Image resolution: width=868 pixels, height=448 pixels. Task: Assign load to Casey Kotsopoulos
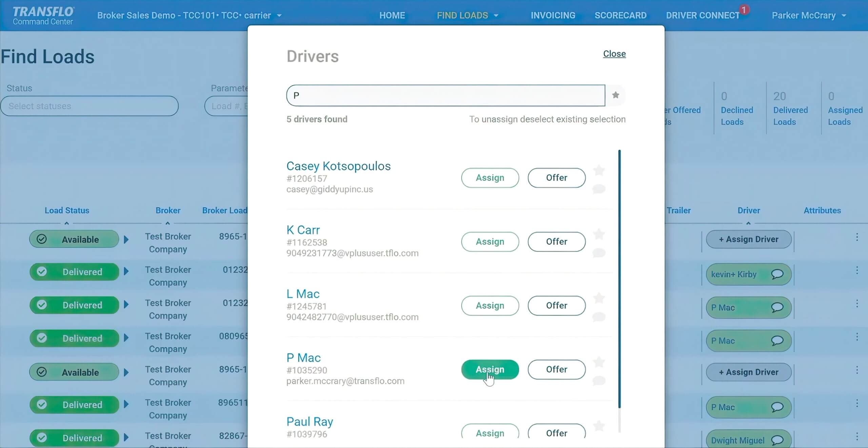(x=490, y=178)
